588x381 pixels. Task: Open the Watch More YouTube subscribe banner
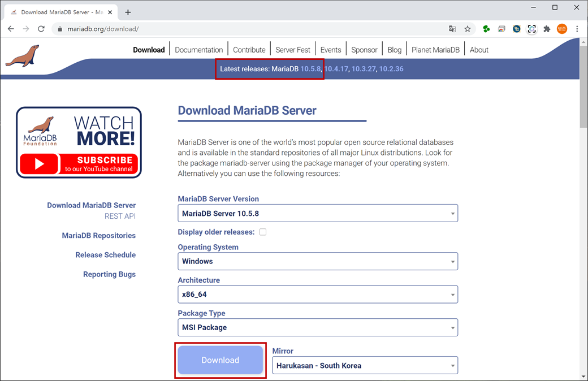79,142
